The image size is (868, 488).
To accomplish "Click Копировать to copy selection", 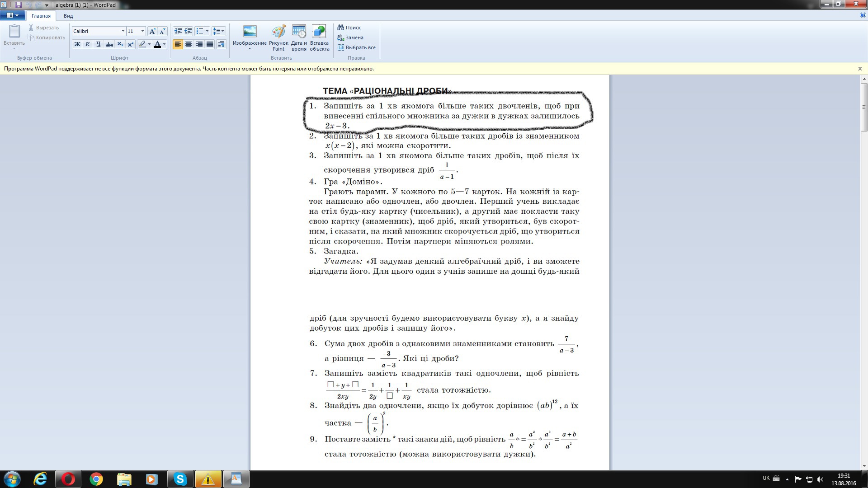I will [47, 38].
